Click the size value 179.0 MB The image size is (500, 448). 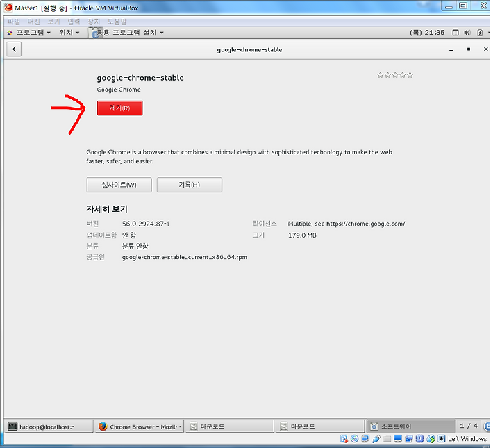click(x=302, y=235)
